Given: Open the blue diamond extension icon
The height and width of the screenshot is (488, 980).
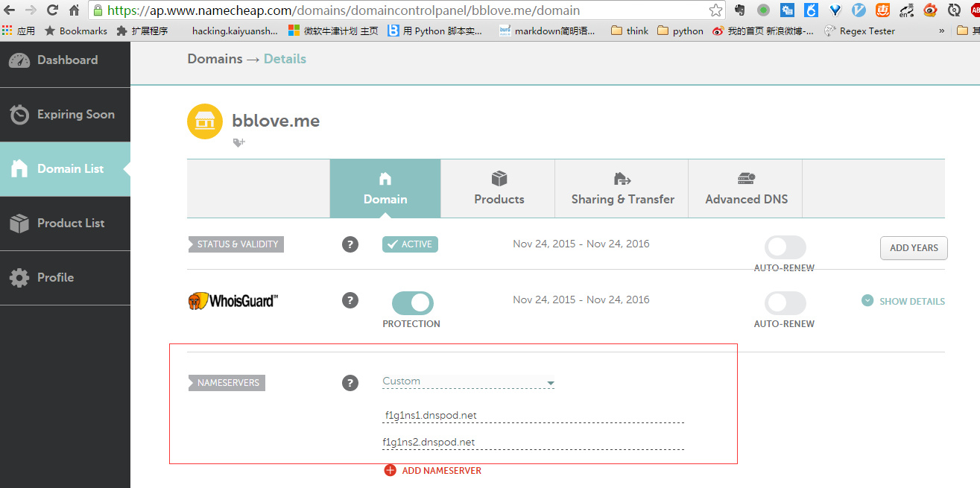Looking at the screenshot, I should point(835,10).
